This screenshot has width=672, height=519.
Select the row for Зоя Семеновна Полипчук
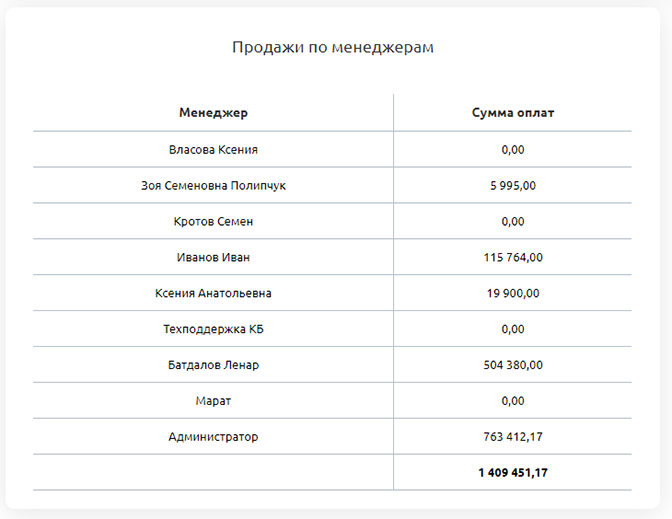(213, 186)
